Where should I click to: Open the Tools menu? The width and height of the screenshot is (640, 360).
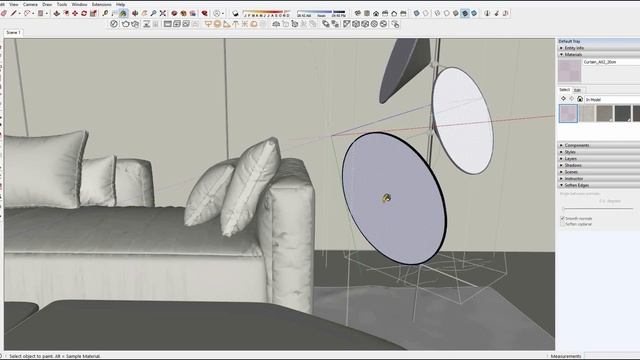coord(62,4)
